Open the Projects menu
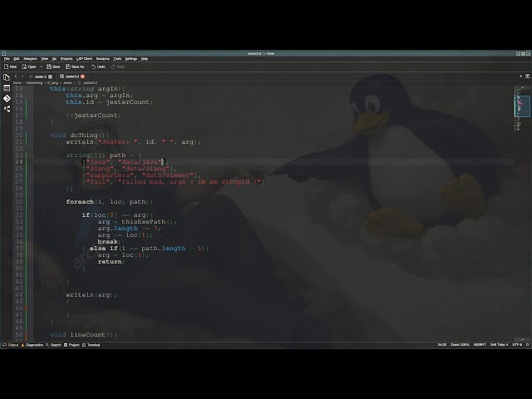 click(x=66, y=59)
